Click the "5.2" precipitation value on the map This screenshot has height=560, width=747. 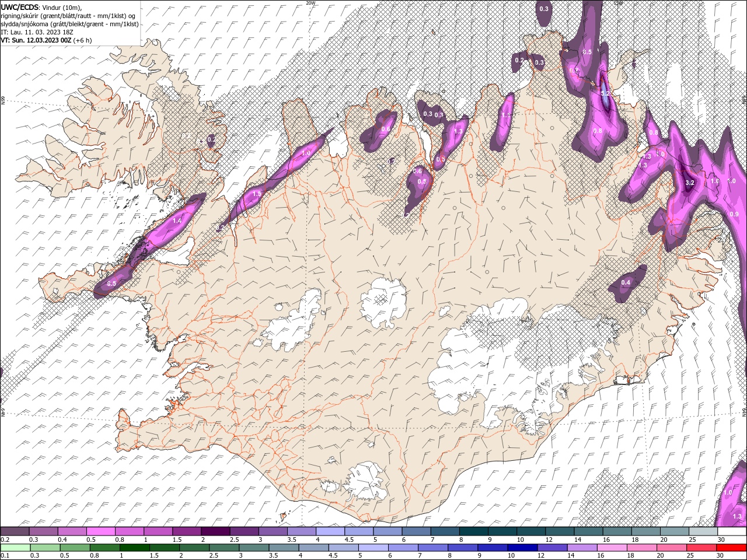click(x=605, y=93)
